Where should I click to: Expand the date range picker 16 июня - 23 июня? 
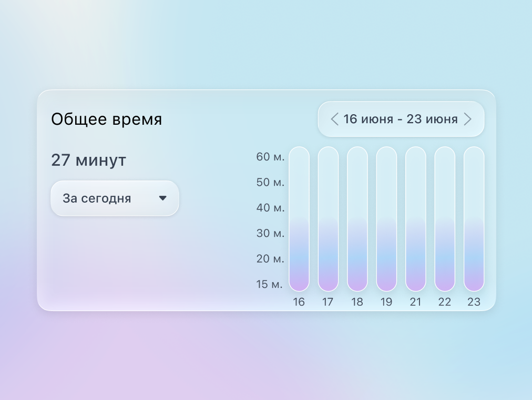pyautogui.click(x=401, y=119)
